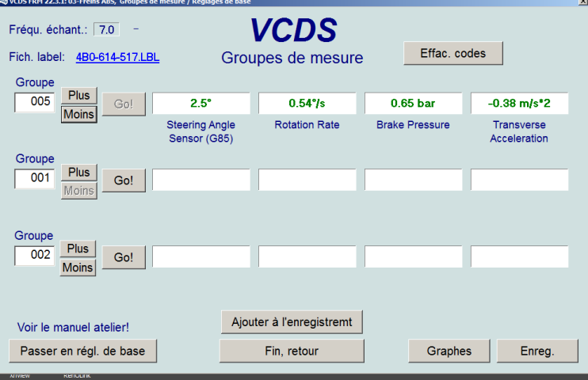This screenshot has width=588, height=380.
Task: Click the Go! button for group 002
Action: (124, 257)
